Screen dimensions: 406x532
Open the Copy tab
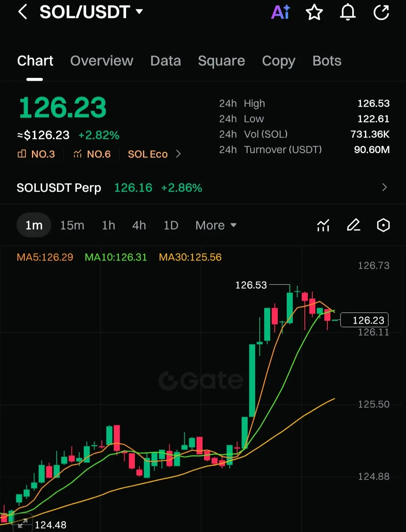pos(278,61)
